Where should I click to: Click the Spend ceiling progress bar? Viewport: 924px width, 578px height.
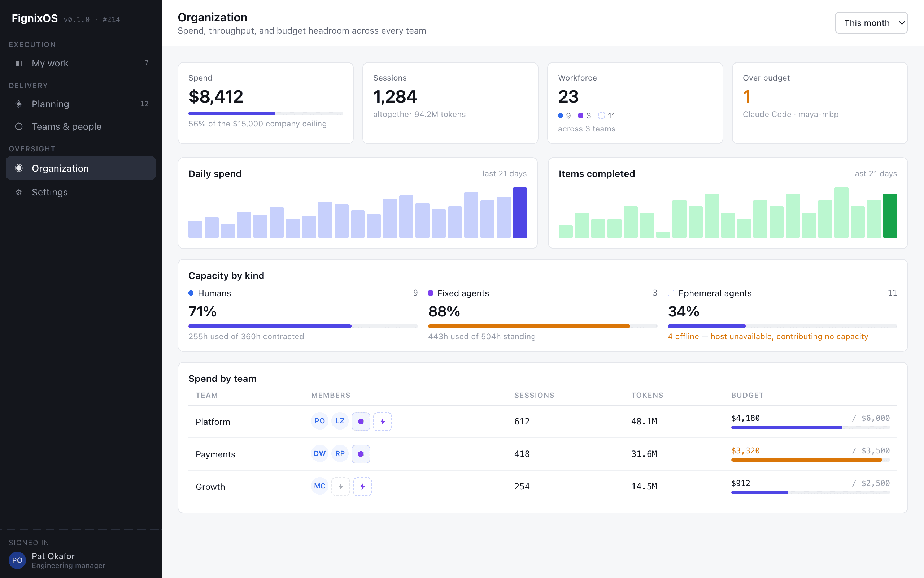click(265, 113)
